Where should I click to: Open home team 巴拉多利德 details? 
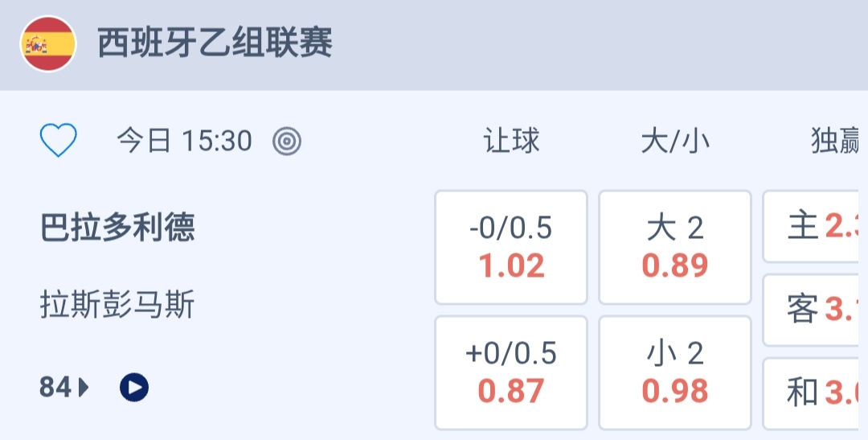117,228
